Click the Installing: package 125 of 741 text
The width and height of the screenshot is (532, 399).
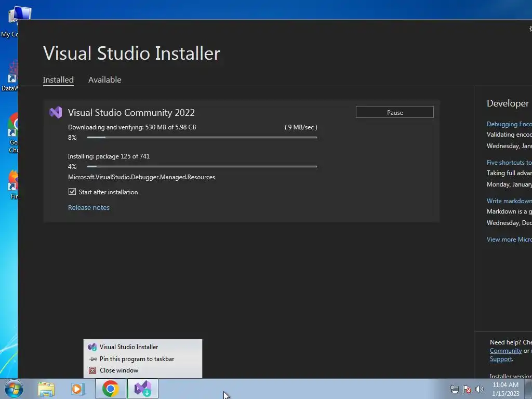point(109,156)
